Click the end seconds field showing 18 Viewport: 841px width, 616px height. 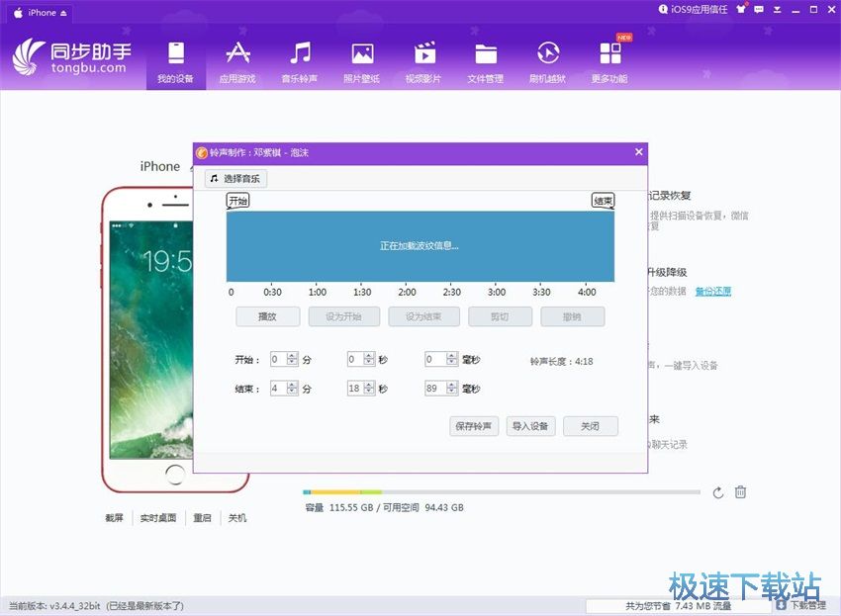click(355, 389)
